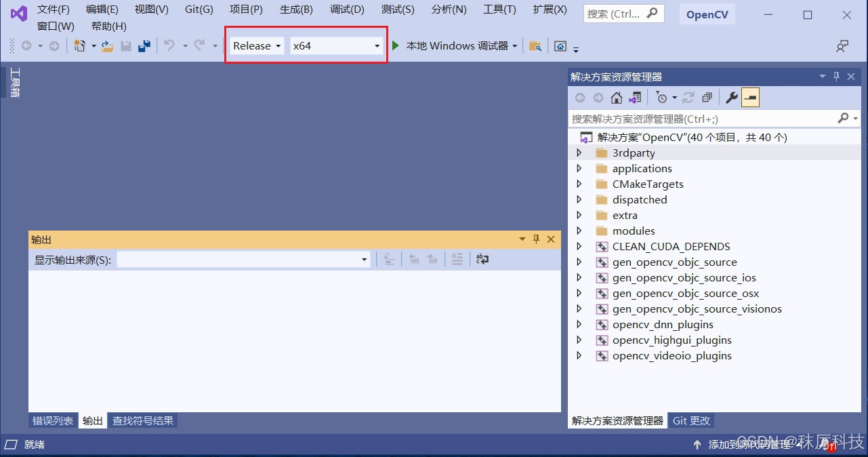Click Clear All icon in Output panel
This screenshot has width=868, height=457.
pos(457,259)
